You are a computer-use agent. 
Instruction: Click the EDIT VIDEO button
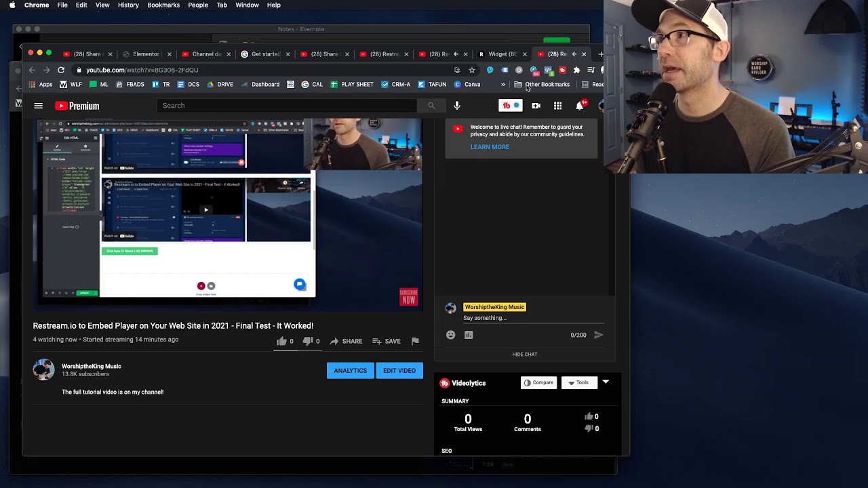point(399,371)
